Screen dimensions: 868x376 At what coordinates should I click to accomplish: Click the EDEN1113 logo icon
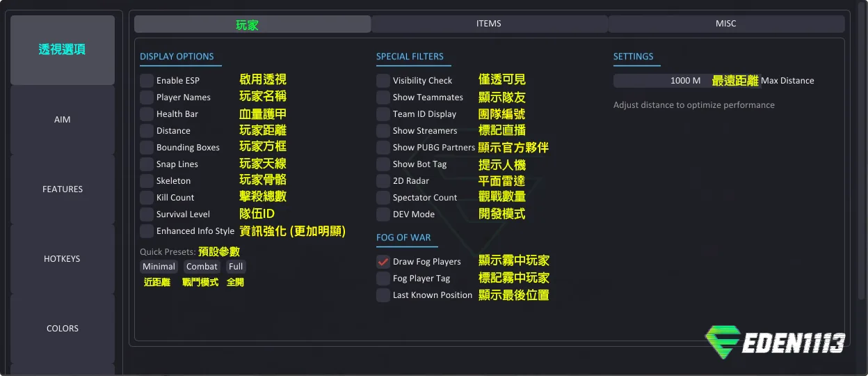721,343
